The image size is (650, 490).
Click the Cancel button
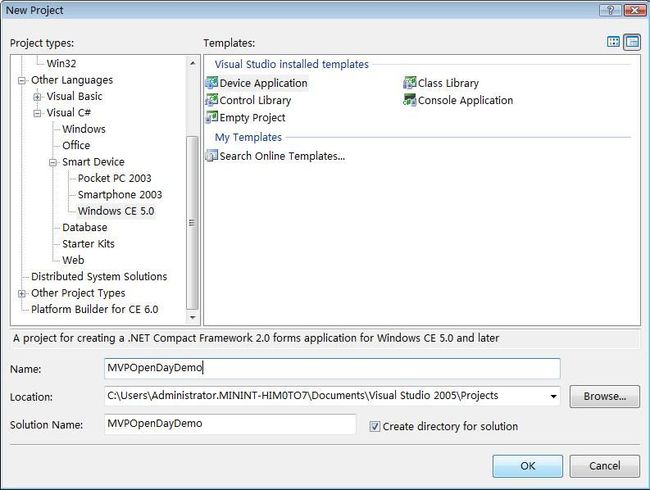click(x=604, y=466)
